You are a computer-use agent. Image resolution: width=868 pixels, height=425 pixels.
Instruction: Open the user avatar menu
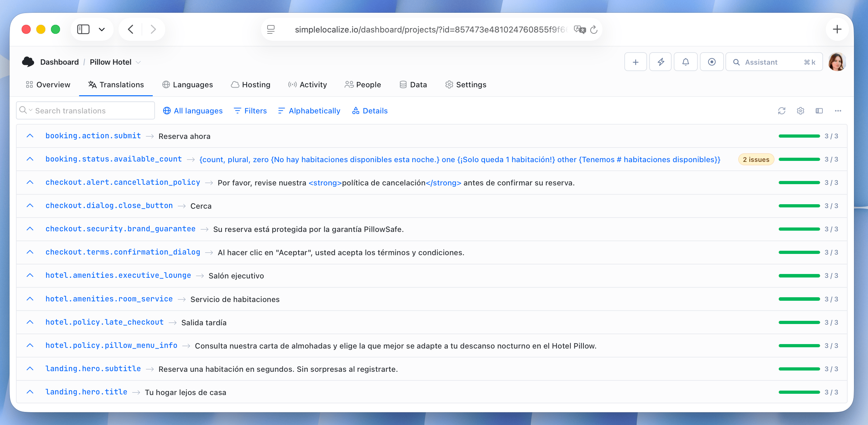pyautogui.click(x=837, y=62)
